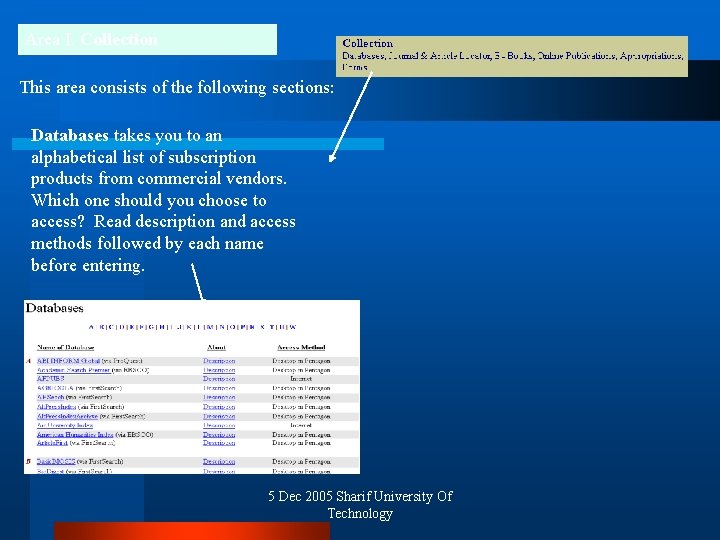View Description for Basic BIOSIS
The height and width of the screenshot is (540, 720).
click(x=219, y=461)
